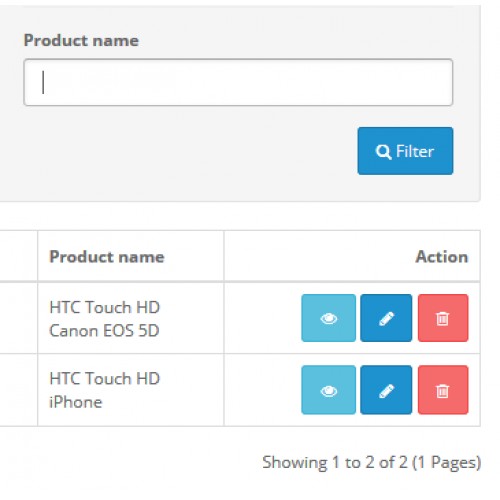Edit the iPhone row with the pencil
This screenshot has width=500, height=500.
click(x=386, y=390)
